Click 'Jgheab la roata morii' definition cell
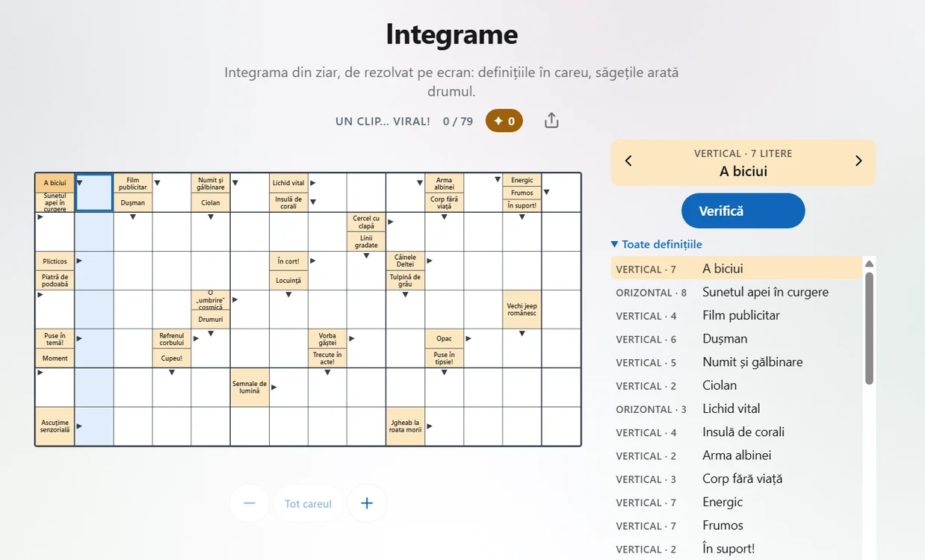925x560 pixels. [405, 426]
